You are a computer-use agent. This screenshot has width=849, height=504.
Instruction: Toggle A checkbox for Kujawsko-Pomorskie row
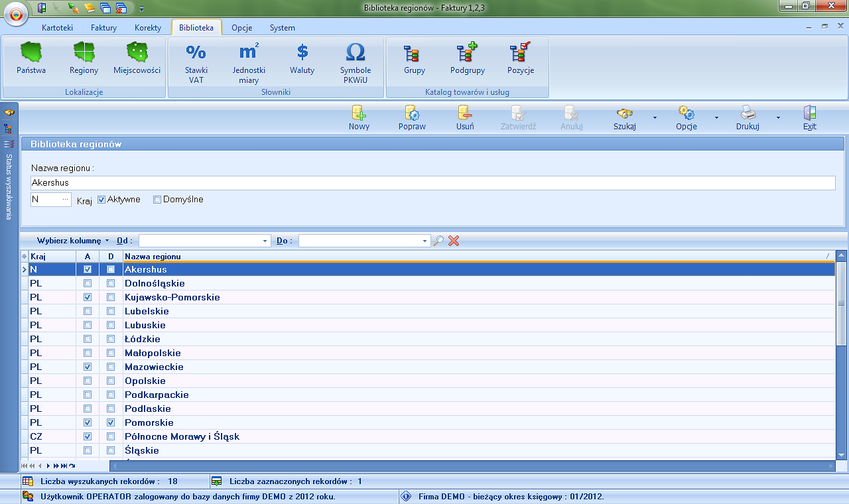click(x=88, y=298)
